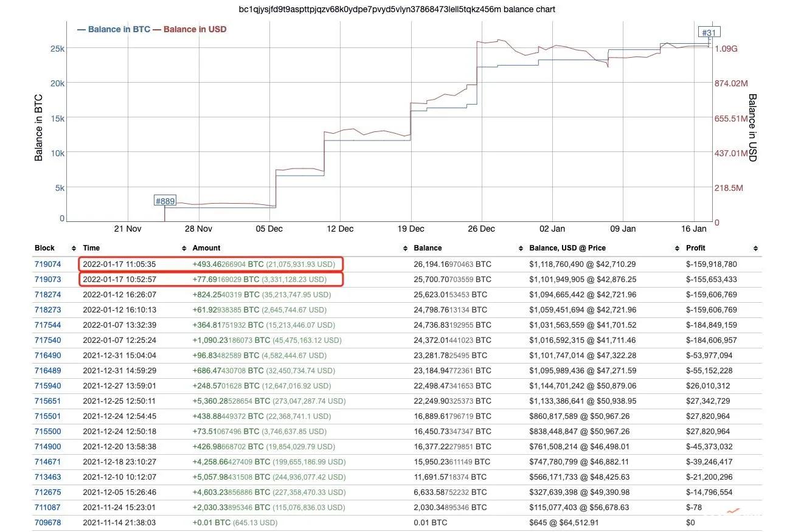Click block number 714671
Image resolution: width=787 pixels, height=532 pixels.
pos(48,461)
